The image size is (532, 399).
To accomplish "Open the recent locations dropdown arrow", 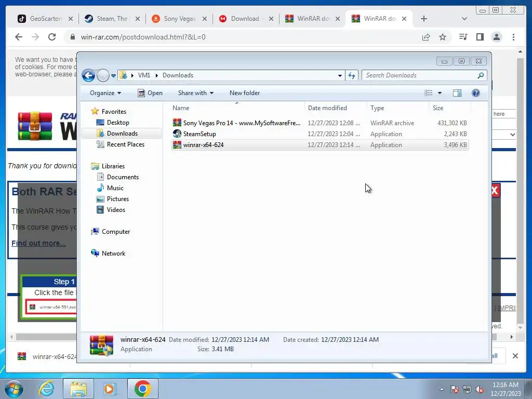I will coord(113,76).
